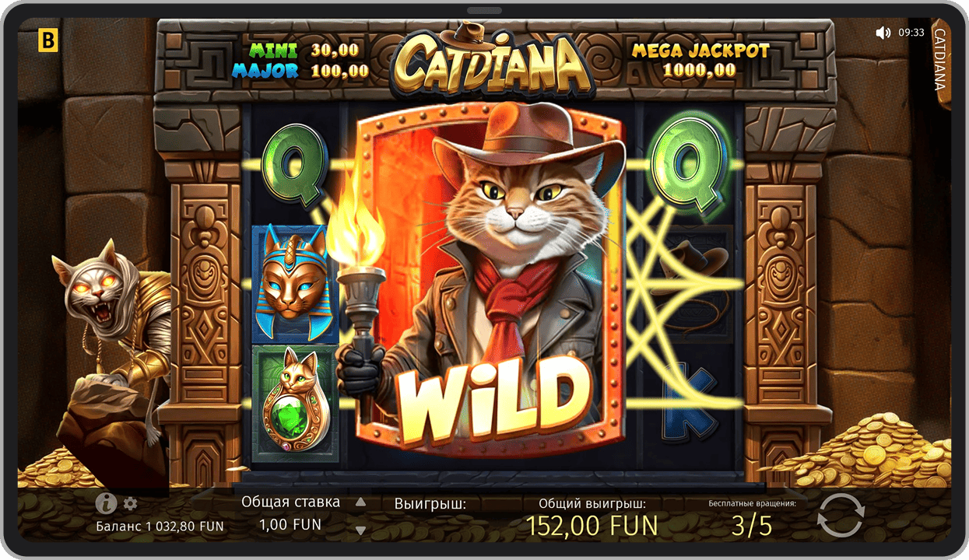Select the vertical CATDIANA side tab
Viewport: 969px width, 560px height.
tap(939, 59)
